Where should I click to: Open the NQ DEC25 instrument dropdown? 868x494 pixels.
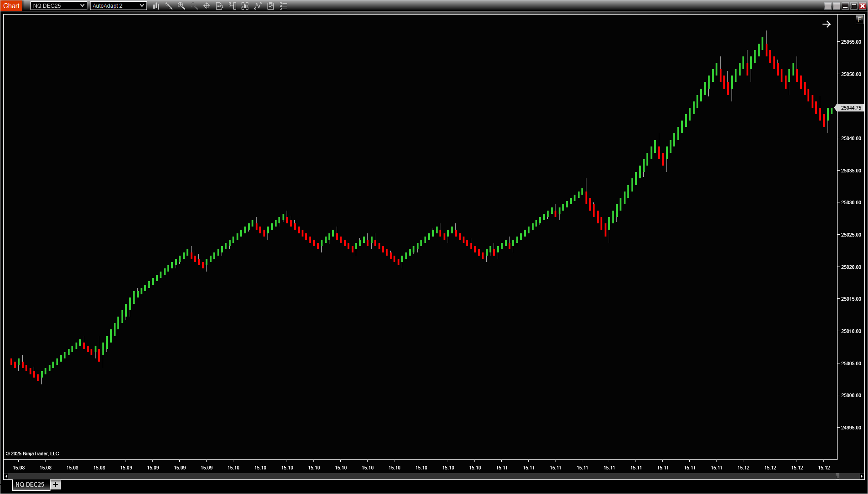pos(83,5)
